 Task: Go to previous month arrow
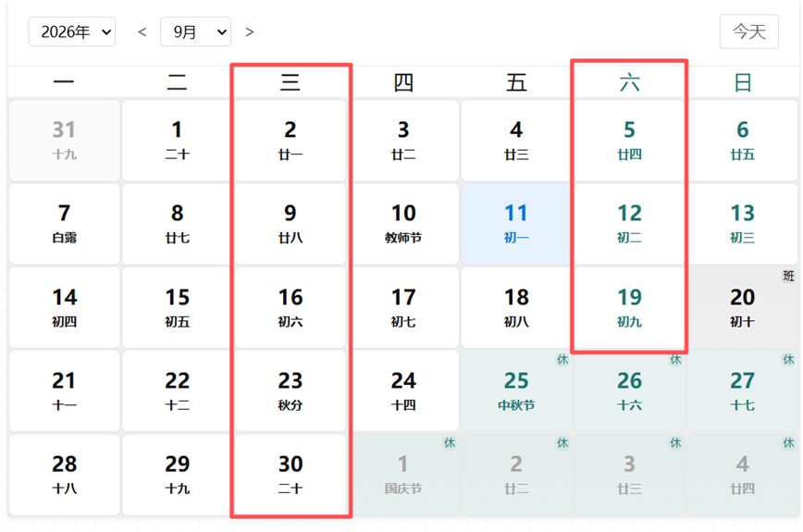(x=142, y=32)
